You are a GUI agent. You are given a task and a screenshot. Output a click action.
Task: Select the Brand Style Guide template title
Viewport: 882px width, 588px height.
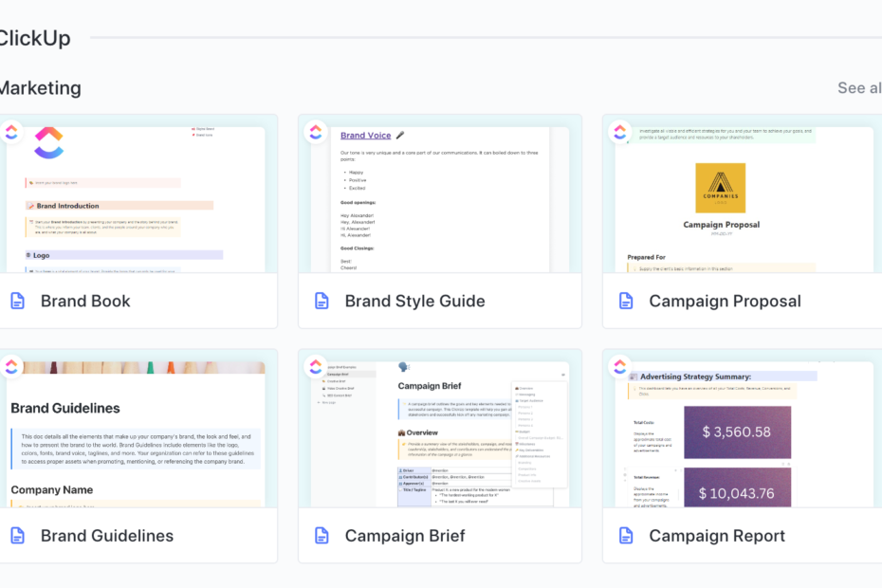[415, 301]
